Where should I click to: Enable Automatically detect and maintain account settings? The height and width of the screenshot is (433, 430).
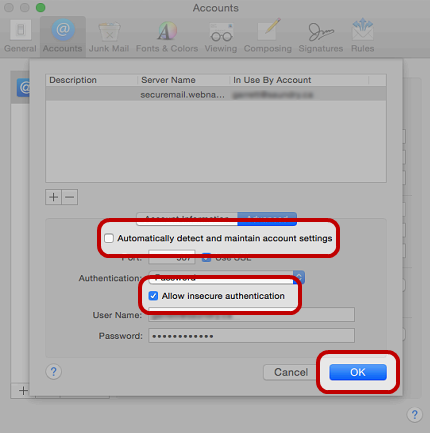(109, 238)
